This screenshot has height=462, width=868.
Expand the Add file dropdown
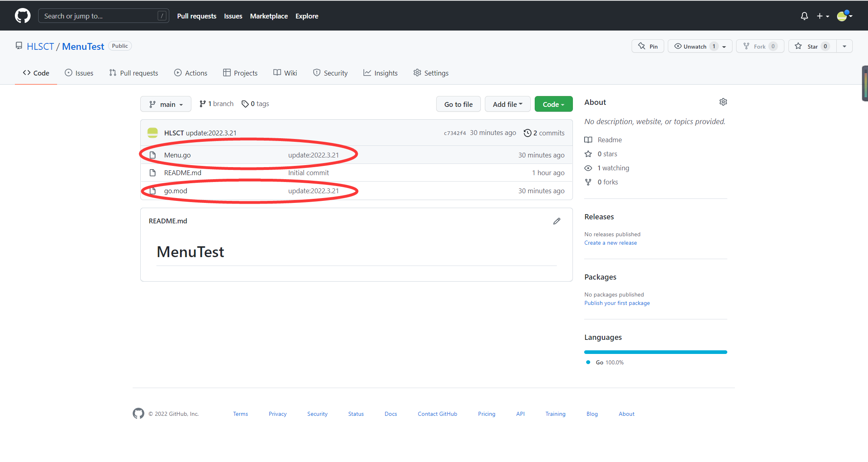pos(507,104)
